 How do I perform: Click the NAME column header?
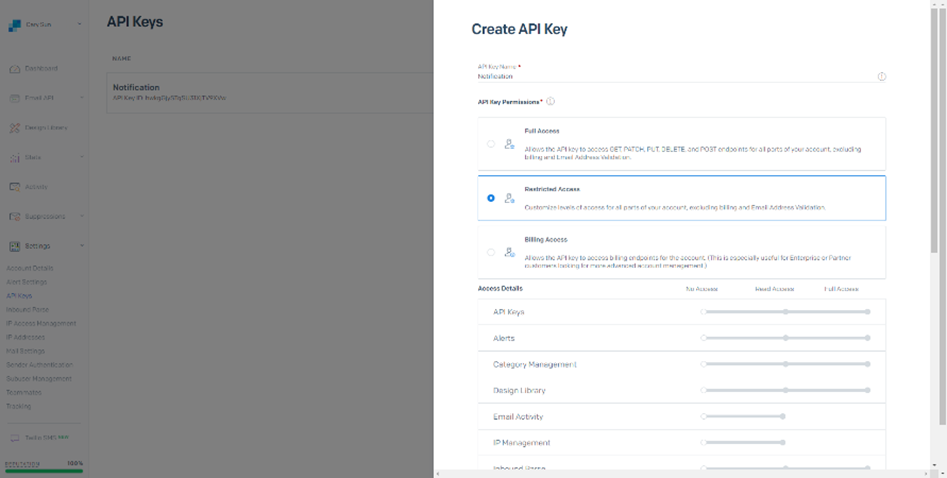121,59
